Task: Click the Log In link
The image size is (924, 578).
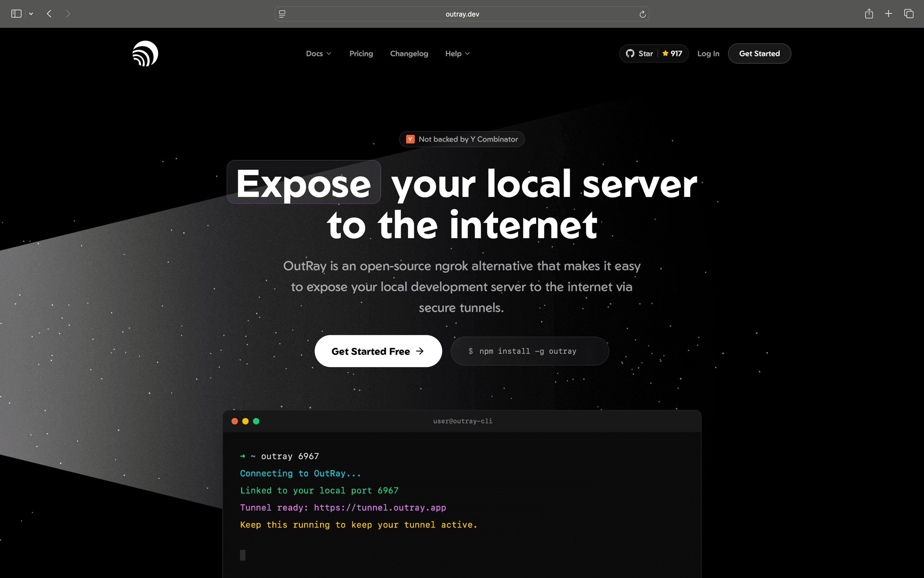Action: coord(708,53)
